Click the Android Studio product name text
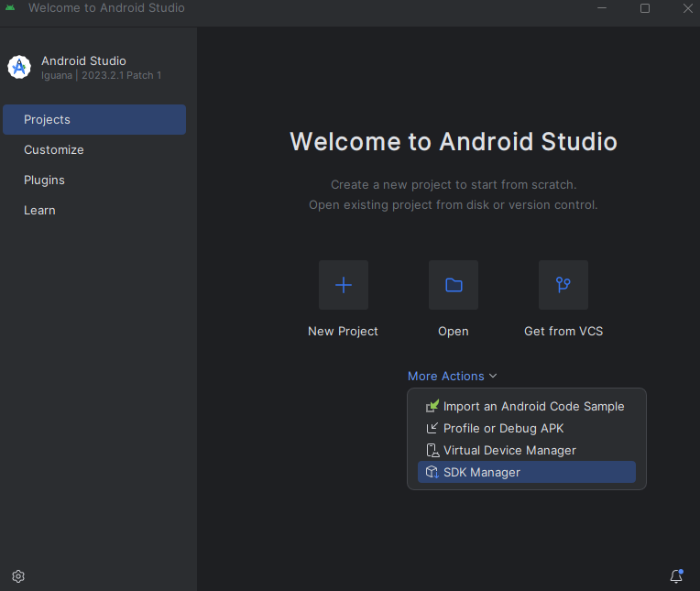This screenshot has width=700, height=591. [83, 60]
